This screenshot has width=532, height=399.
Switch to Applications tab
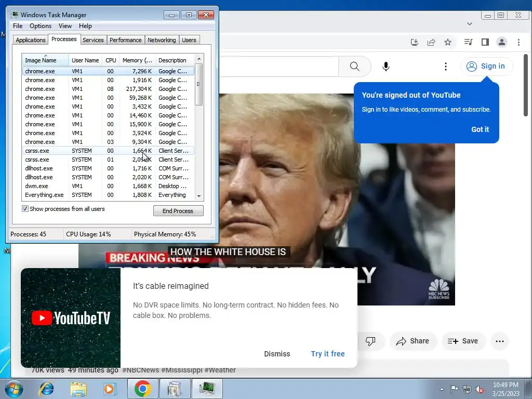pyautogui.click(x=31, y=40)
